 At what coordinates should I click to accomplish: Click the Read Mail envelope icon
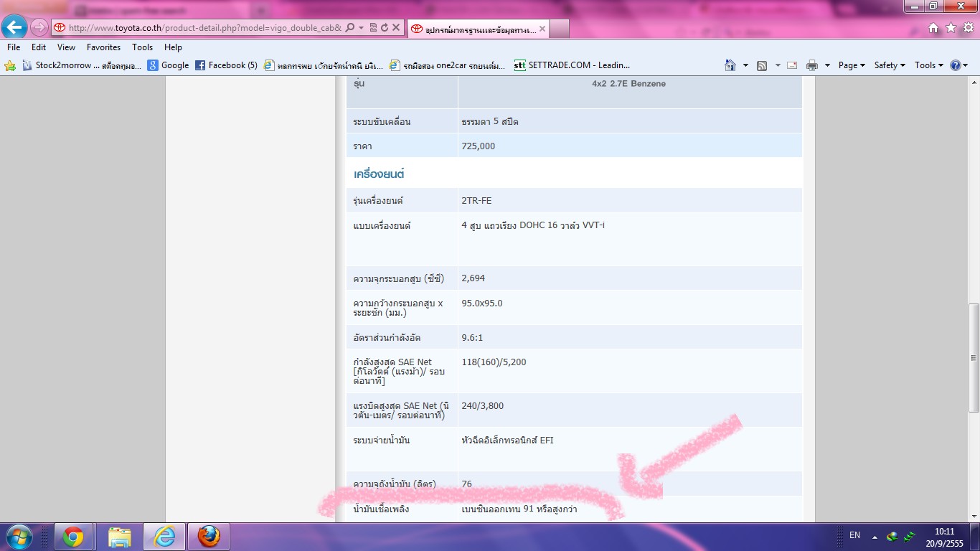point(792,65)
